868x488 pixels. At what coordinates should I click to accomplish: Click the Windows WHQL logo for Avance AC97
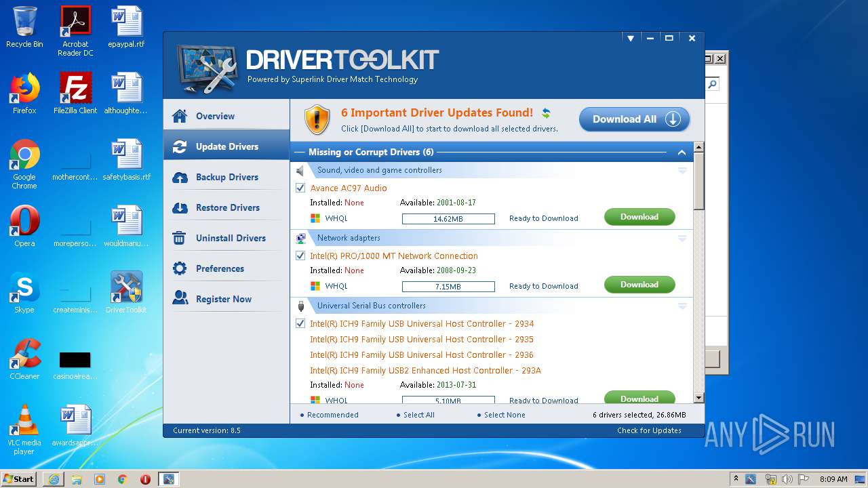coord(315,218)
